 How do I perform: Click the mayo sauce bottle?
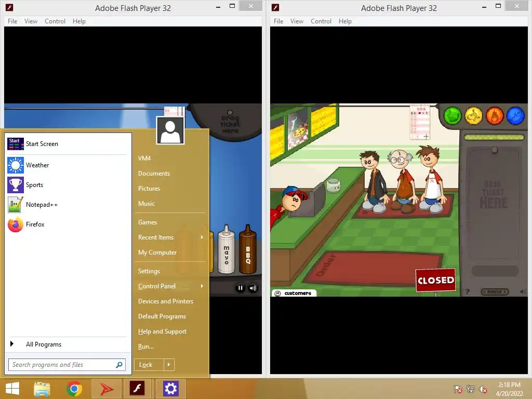coord(227,249)
